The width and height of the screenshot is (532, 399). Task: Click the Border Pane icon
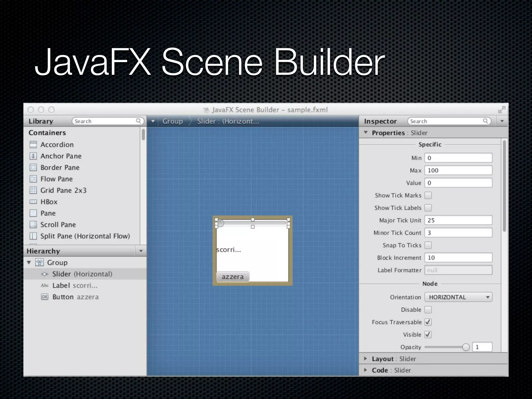tap(33, 167)
